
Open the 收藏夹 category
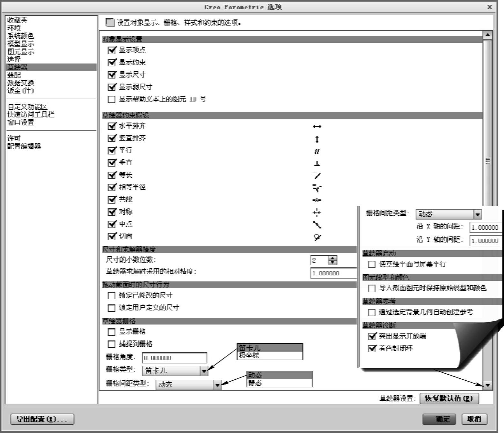click(x=18, y=20)
